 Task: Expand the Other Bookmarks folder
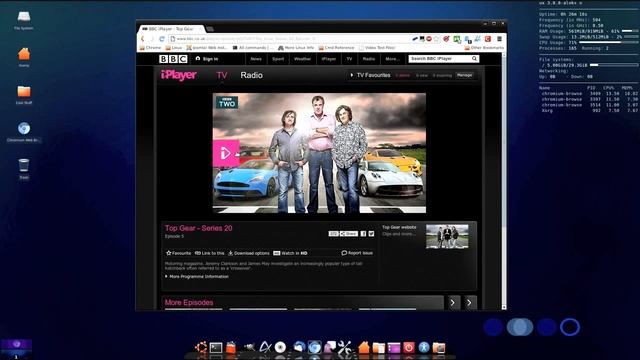pyautogui.click(x=484, y=48)
